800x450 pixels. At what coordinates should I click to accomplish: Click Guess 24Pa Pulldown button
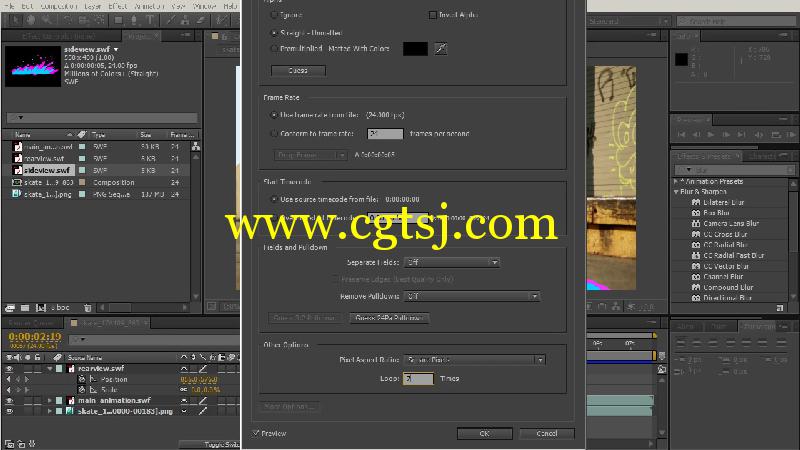(389, 318)
